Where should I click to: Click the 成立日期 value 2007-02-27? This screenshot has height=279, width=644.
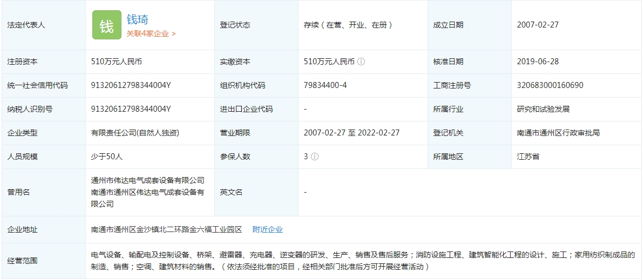(538, 25)
